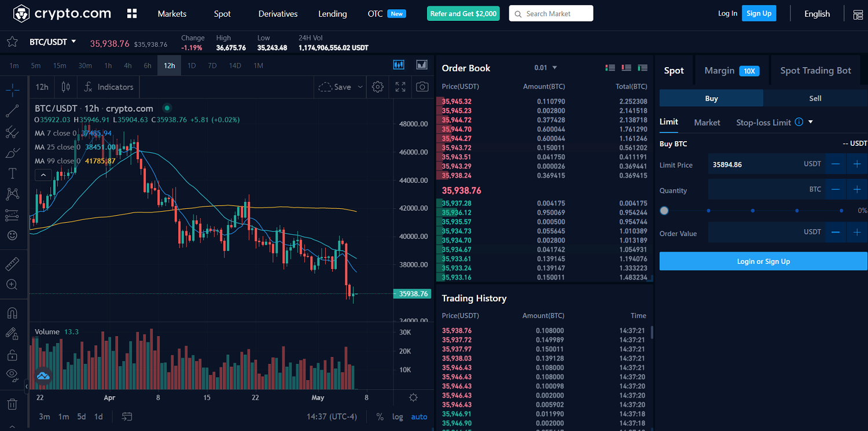Increase Limit Price with plus button
This screenshot has height=431, width=868.
[x=857, y=164]
